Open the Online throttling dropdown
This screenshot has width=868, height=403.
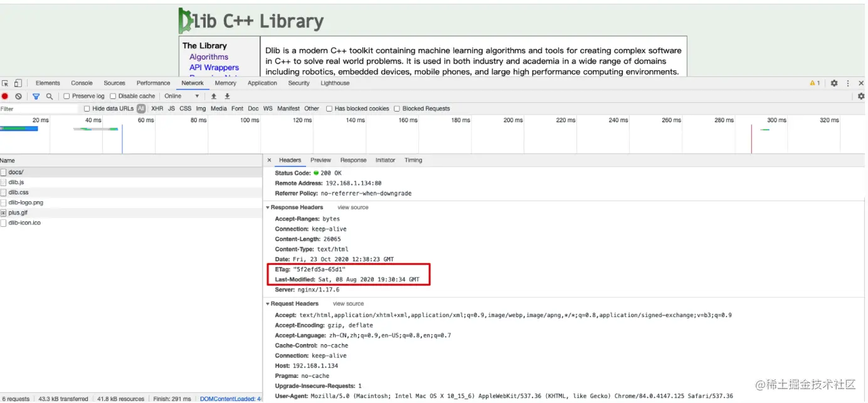tap(182, 97)
